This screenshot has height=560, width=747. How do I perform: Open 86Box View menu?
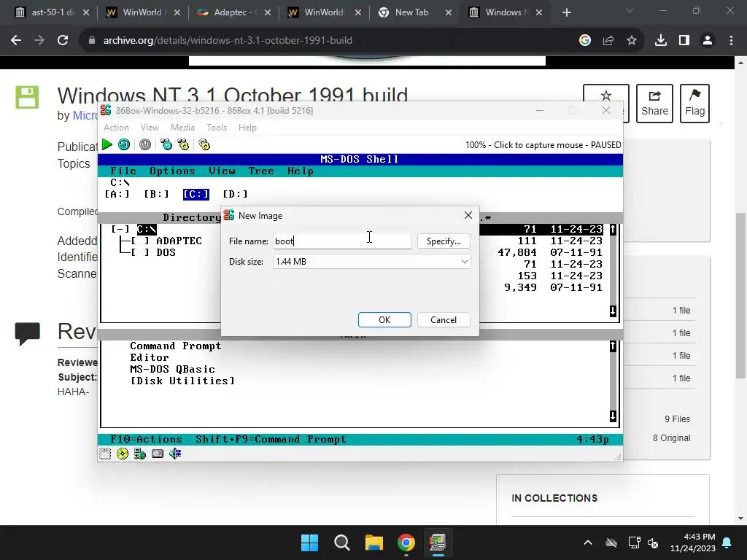[x=150, y=128]
